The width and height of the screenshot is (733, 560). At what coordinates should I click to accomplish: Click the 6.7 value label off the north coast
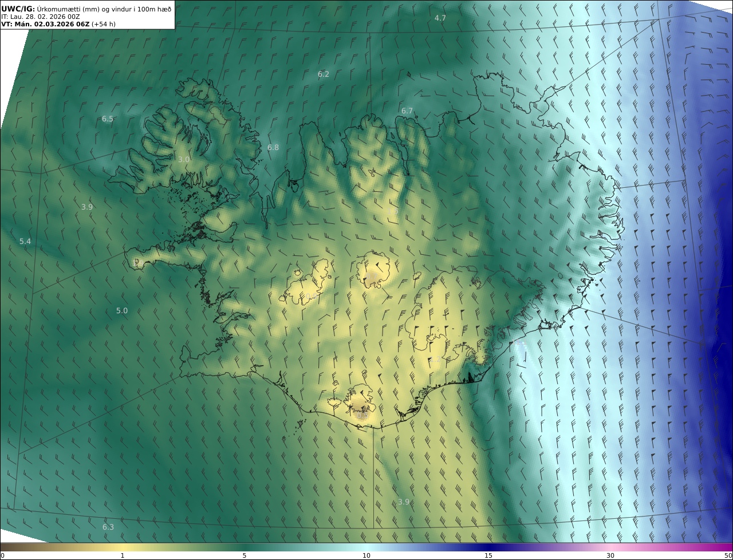coord(407,111)
